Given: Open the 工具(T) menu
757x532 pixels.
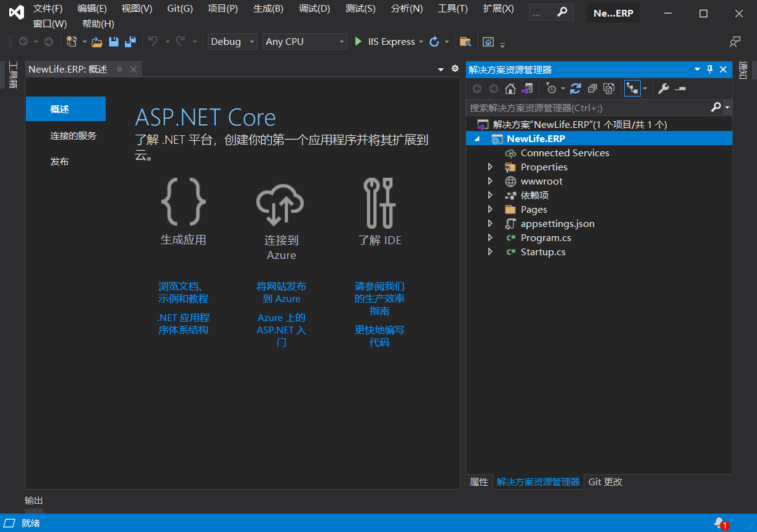Looking at the screenshot, I should click(453, 9).
